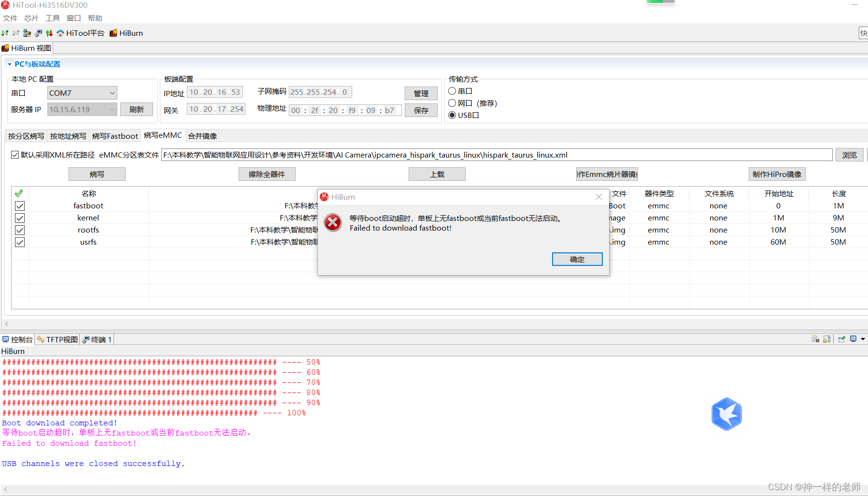Open the 服务器 IP dropdown
Screen dimensions: 868x496
[x=82, y=109]
